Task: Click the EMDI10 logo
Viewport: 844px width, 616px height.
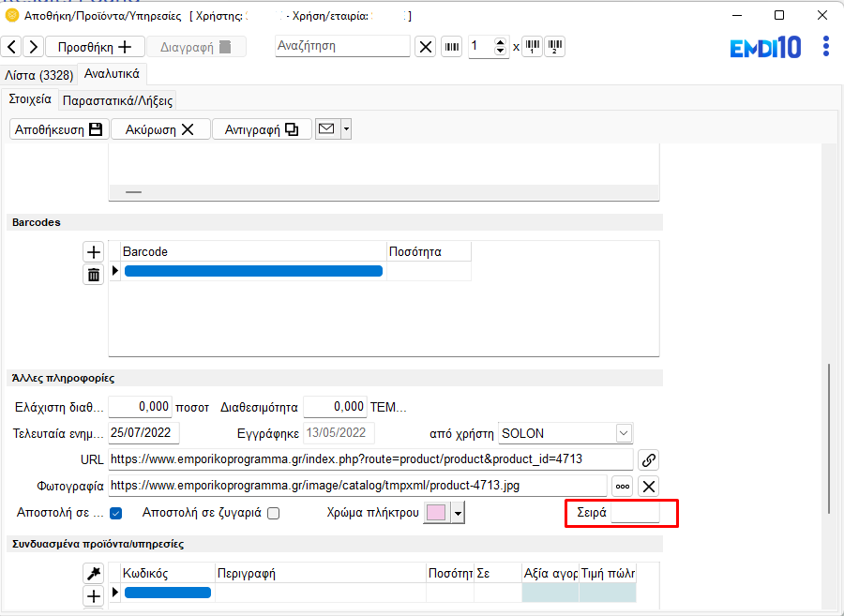Action: [765, 47]
